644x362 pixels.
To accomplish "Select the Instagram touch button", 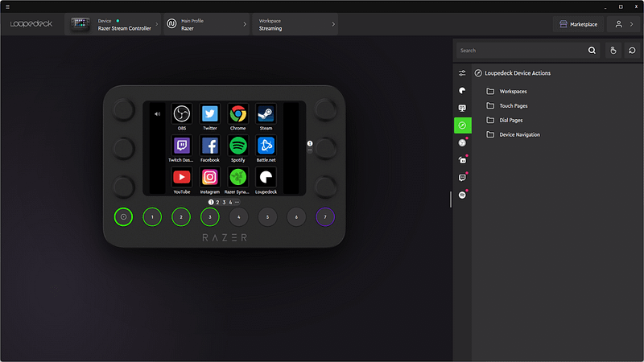I will pyautogui.click(x=210, y=177).
